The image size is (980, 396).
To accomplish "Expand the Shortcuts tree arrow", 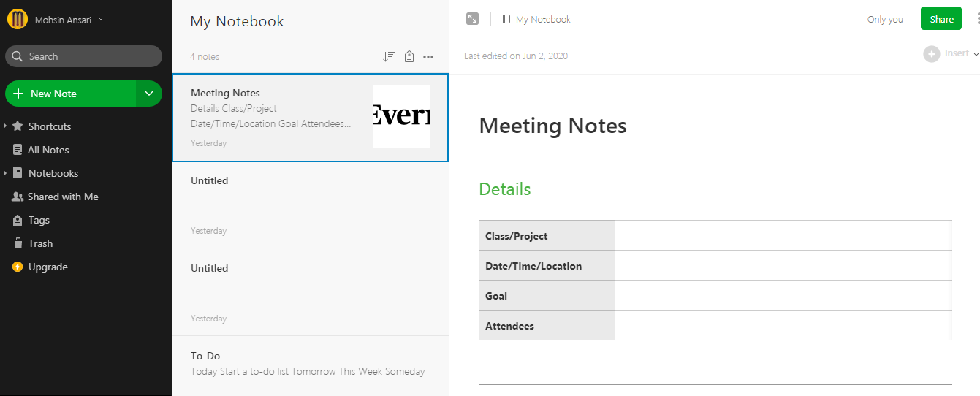I will click(5, 126).
